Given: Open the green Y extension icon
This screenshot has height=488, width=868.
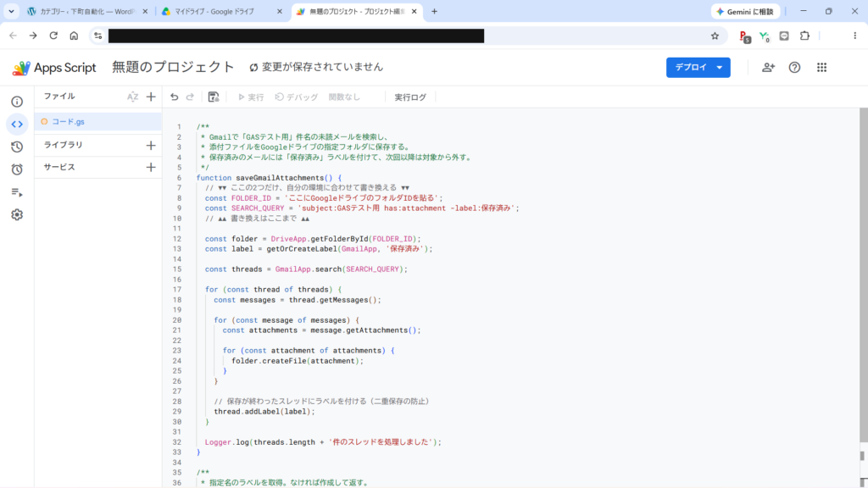Looking at the screenshot, I should [x=765, y=36].
